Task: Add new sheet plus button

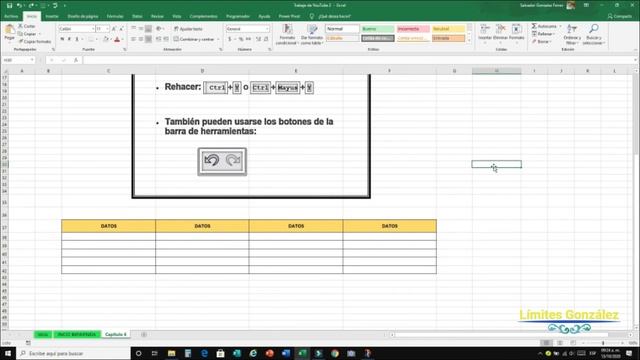Action: click(144, 334)
